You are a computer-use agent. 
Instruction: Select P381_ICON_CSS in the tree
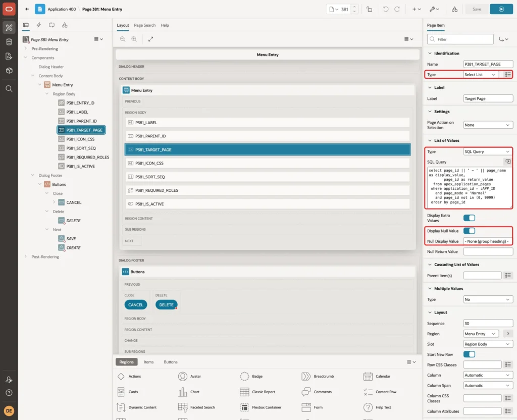80,139
